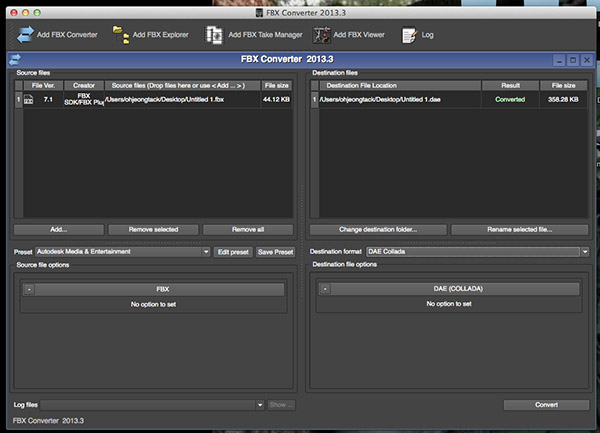The height and width of the screenshot is (433, 600).
Task: Sort by Creator column header
Action: tap(84, 85)
